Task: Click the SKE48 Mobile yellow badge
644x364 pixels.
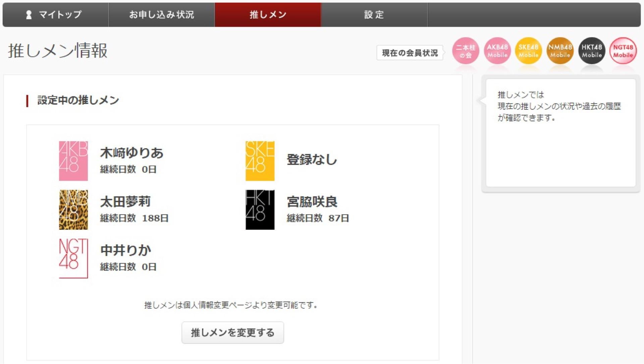Action: click(x=528, y=51)
